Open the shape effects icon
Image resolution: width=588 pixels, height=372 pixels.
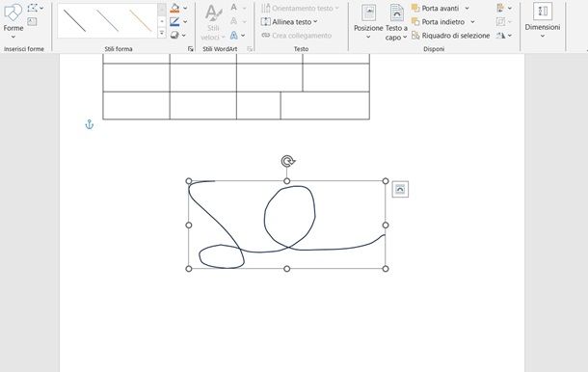pos(174,36)
